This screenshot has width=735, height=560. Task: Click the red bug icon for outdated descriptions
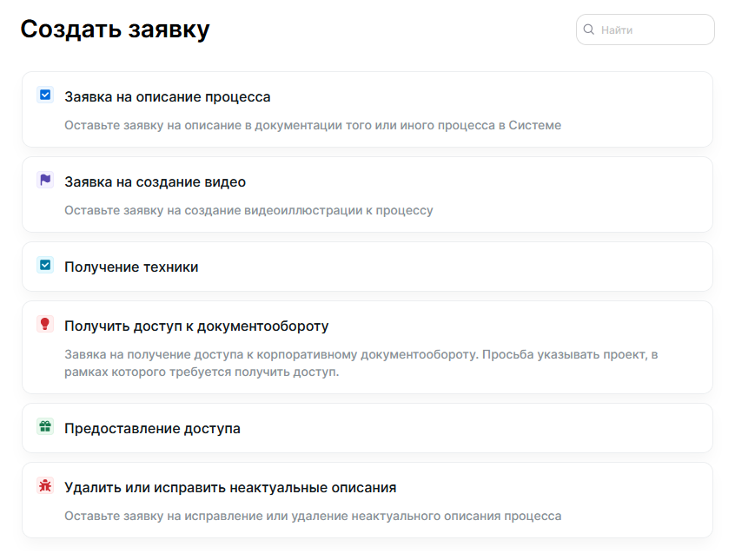coord(44,487)
